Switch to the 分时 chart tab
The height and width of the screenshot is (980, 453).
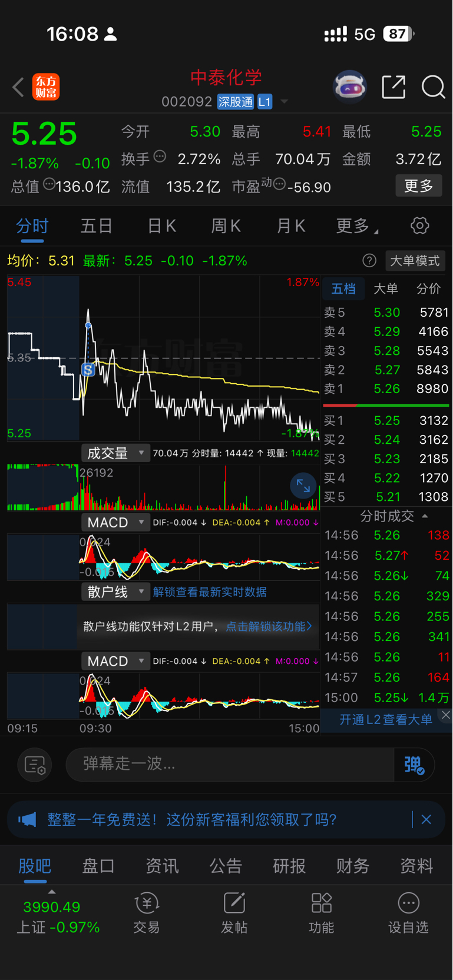pos(32,226)
